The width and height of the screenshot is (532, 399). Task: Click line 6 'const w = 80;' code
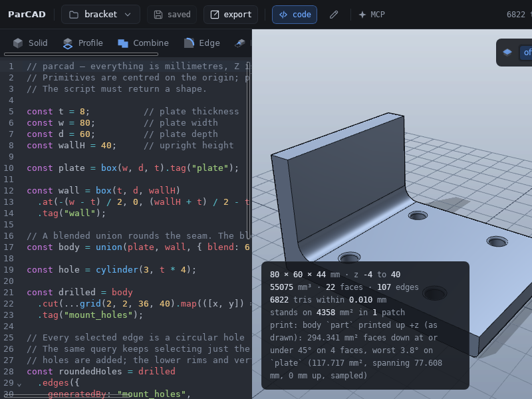(x=61, y=123)
